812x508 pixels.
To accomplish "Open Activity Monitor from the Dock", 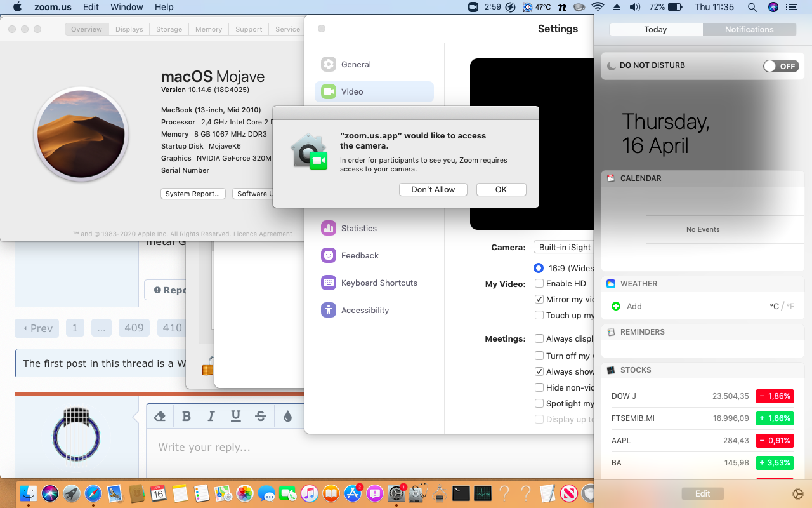I will (483, 493).
